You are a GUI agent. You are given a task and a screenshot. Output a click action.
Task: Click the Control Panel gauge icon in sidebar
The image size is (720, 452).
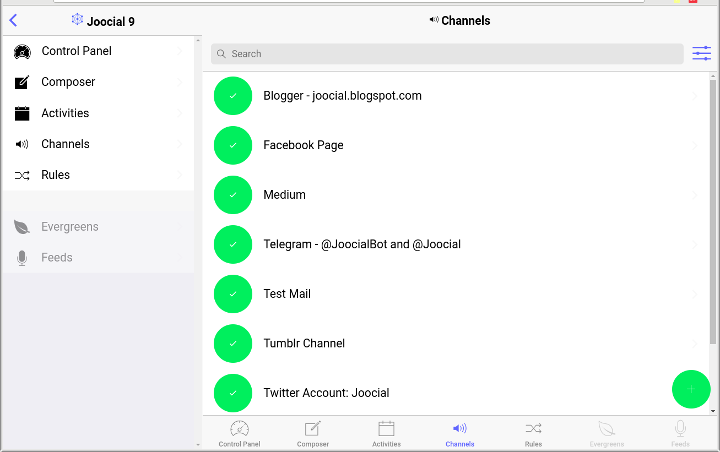click(x=22, y=52)
